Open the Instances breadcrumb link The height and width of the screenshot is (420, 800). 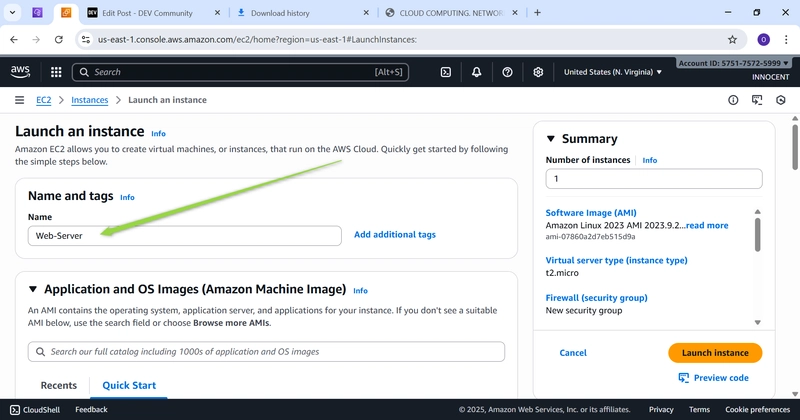tap(90, 100)
